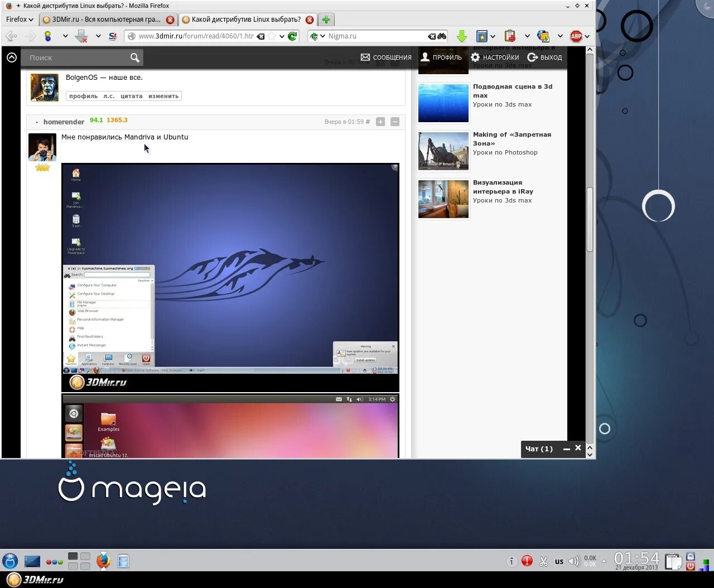
Task: Go forward with the browser Forward arrow
Action: tap(30, 36)
